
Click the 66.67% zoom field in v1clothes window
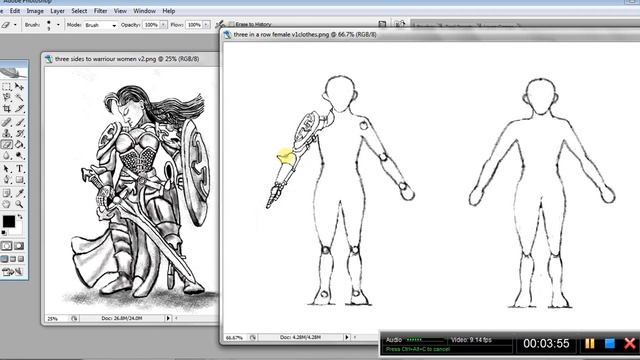pyautogui.click(x=236, y=338)
